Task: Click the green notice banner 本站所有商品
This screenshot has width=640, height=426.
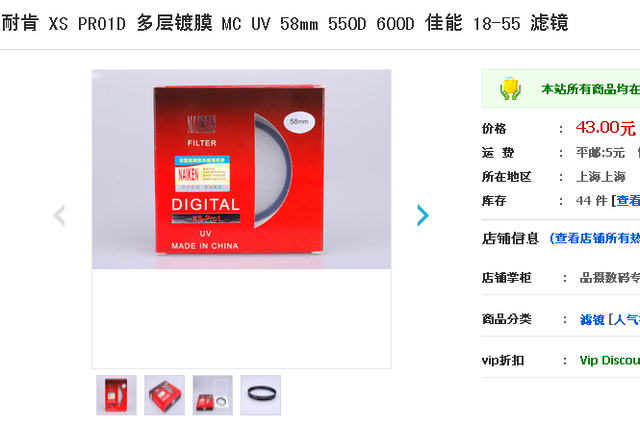Action: (x=561, y=89)
